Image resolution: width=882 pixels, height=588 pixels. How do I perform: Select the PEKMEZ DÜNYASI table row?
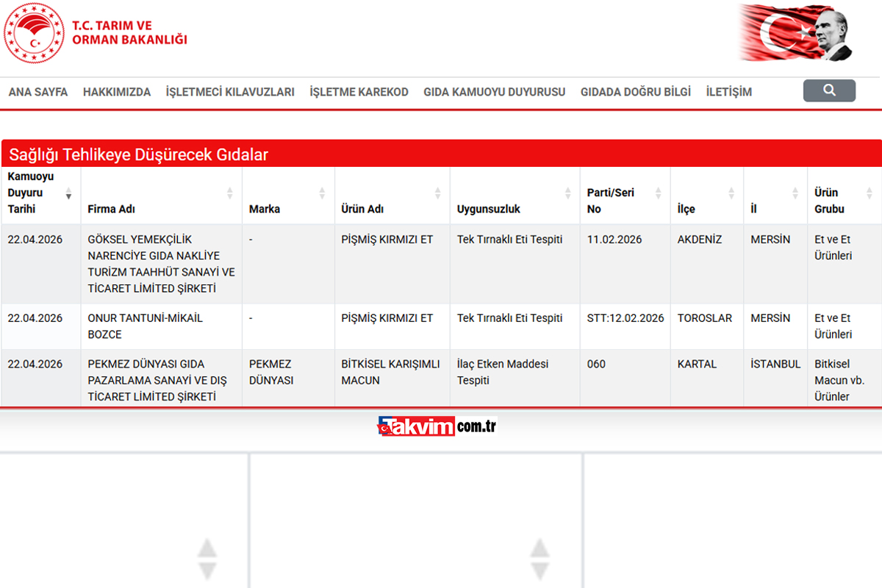441,380
